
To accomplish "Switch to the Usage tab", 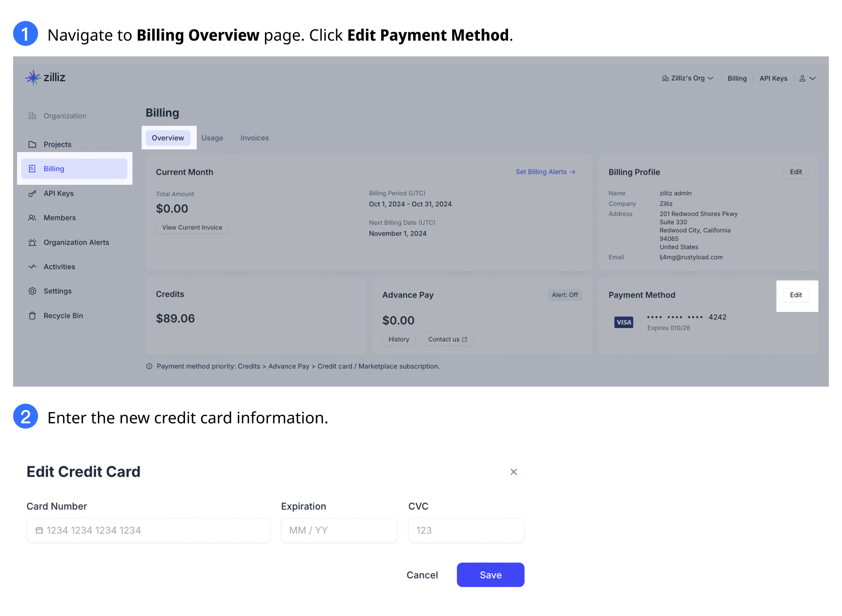I will [212, 138].
